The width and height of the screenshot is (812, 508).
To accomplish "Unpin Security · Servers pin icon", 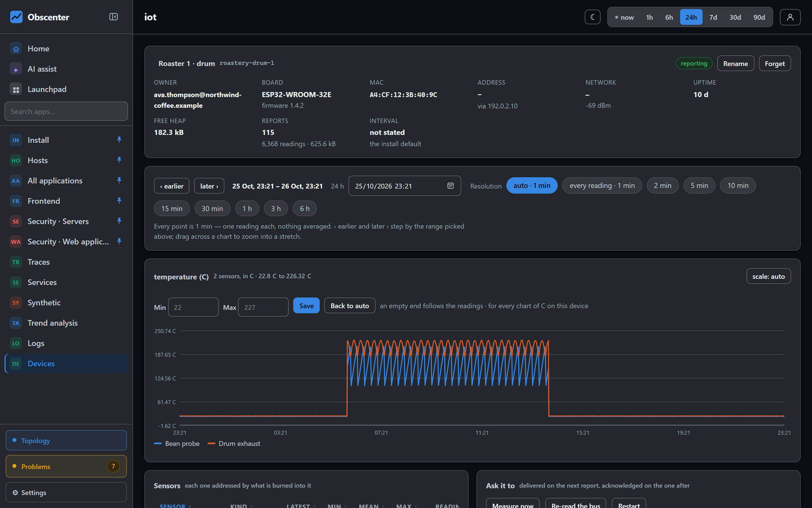I will (x=119, y=221).
